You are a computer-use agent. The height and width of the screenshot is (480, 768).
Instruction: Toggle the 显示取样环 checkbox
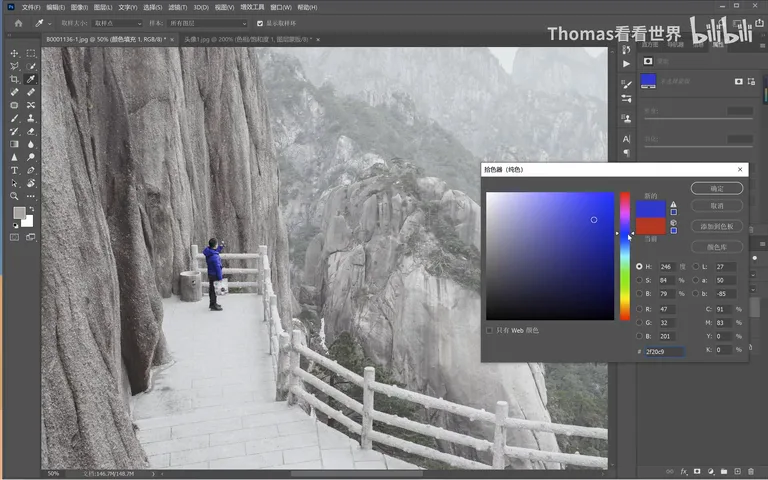point(260,23)
